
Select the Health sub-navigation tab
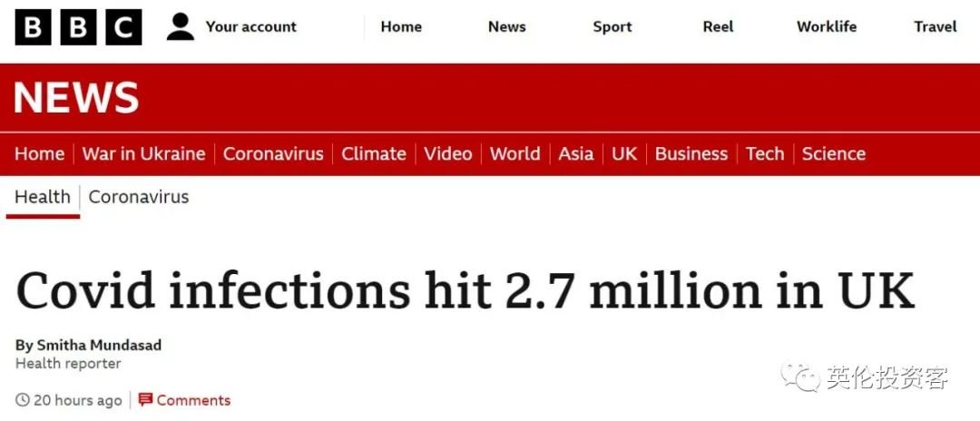click(x=42, y=197)
